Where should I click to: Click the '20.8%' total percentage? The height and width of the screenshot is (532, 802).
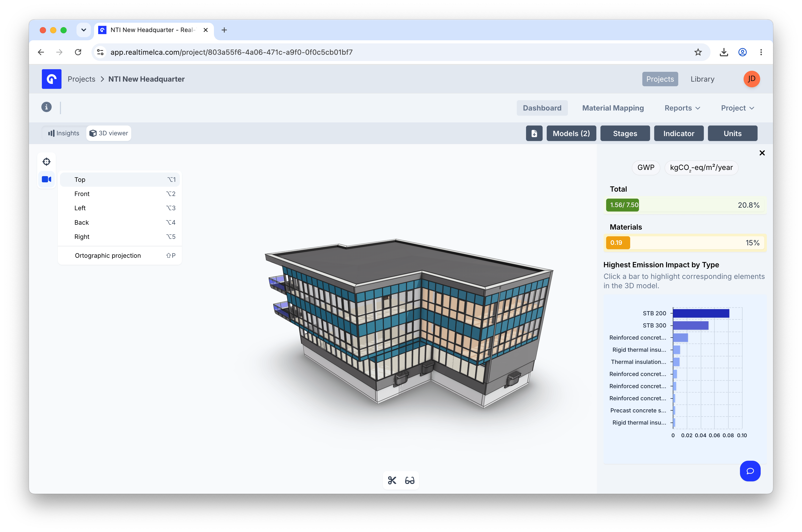(x=748, y=205)
